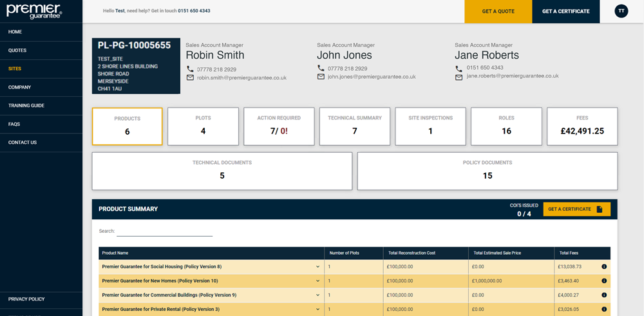This screenshot has width=644, height=316.
Task: Select the Fees tile
Action: (582, 126)
